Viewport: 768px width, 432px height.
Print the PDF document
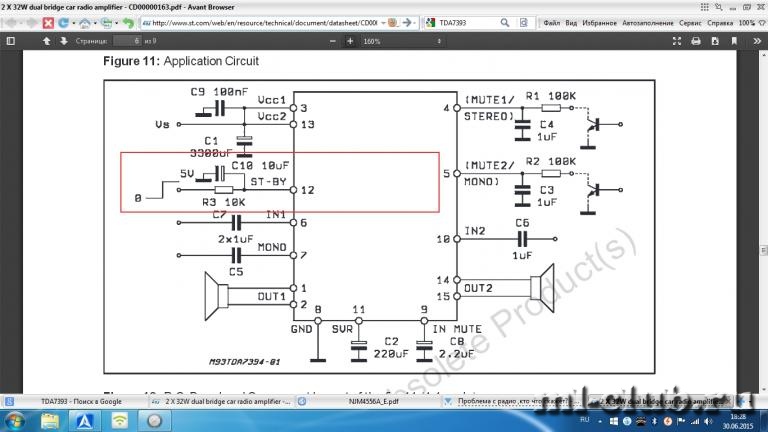(696, 41)
